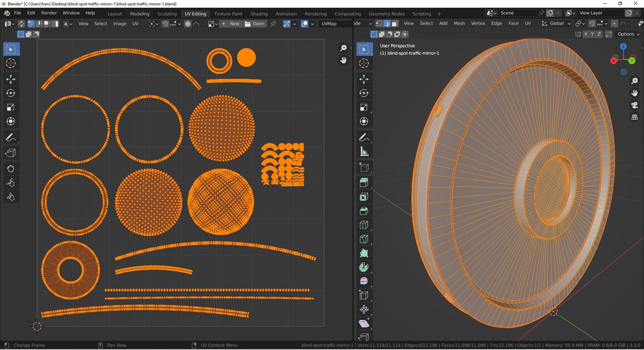Click the Spin tool icon
The width and height of the screenshot is (644, 350).
[364, 267]
